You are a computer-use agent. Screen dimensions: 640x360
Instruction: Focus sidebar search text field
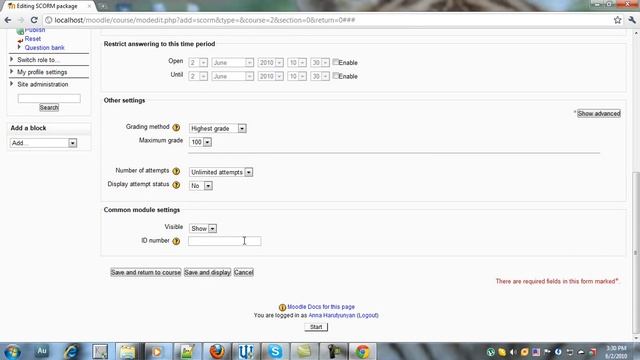point(49,98)
